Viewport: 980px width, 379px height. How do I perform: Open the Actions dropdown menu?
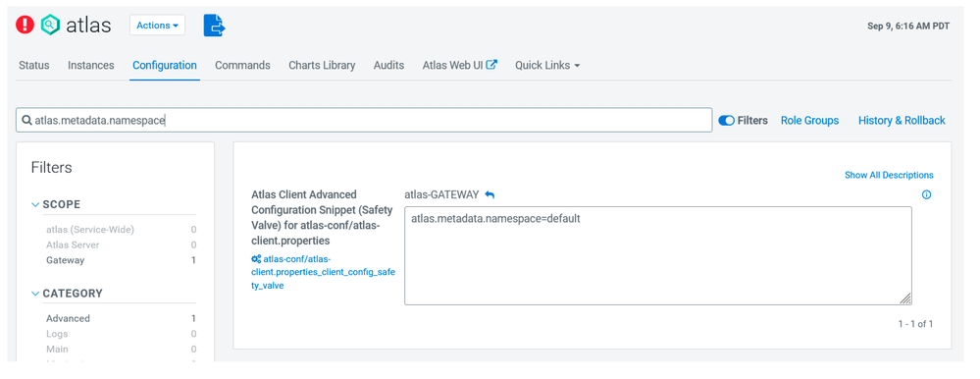click(x=158, y=25)
